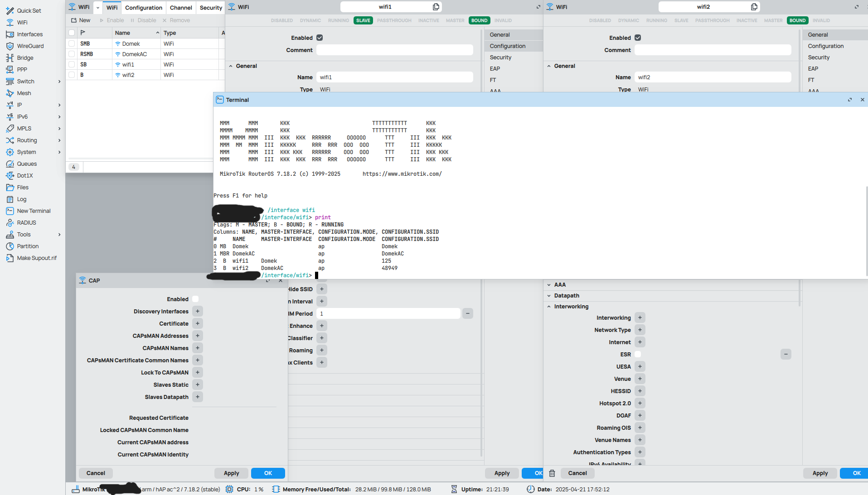This screenshot has width=868, height=495.
Task: Expand the Datapath section in wifi2 window
Action: [x=549, y=296]
